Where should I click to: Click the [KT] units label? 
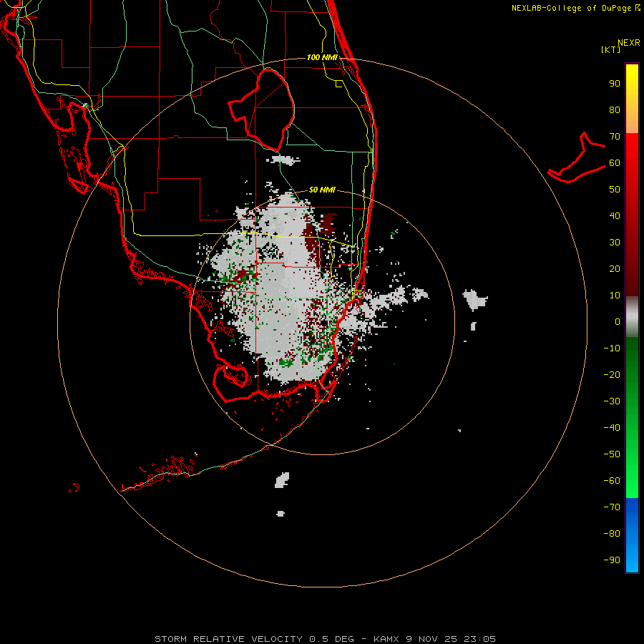point(611,49)
